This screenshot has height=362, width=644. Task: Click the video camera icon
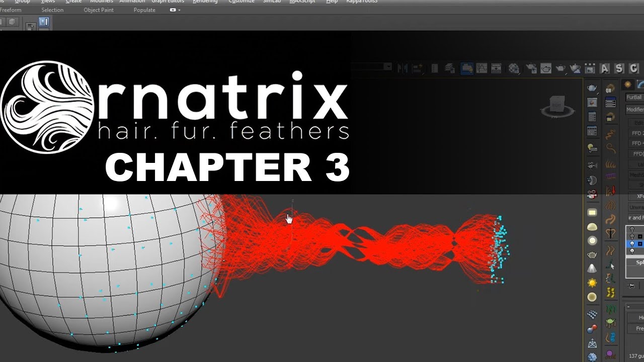click(x=592, y=165)
